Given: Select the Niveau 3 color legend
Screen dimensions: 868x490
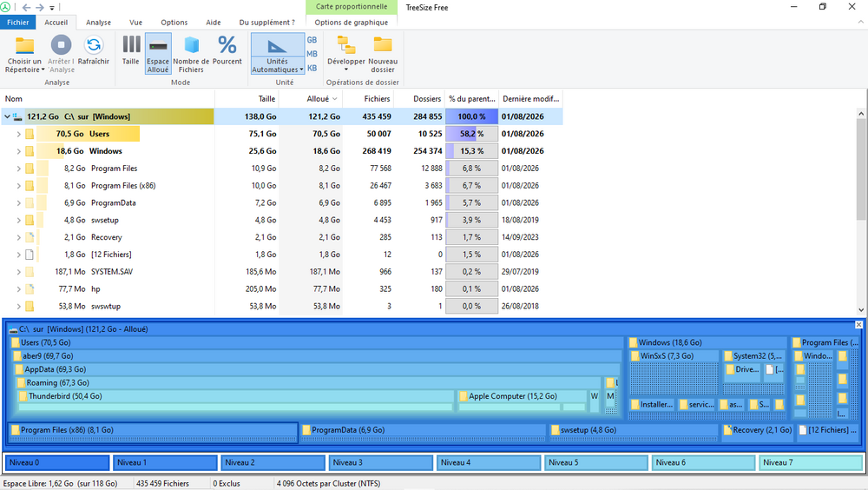Looking at the screenshot, I should (380, 462).
